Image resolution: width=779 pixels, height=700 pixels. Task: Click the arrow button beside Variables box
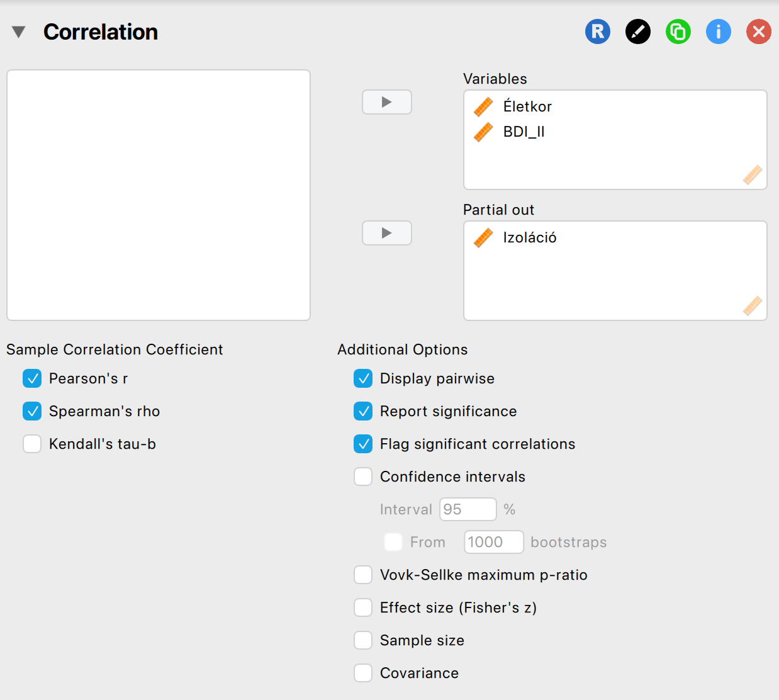386,102
